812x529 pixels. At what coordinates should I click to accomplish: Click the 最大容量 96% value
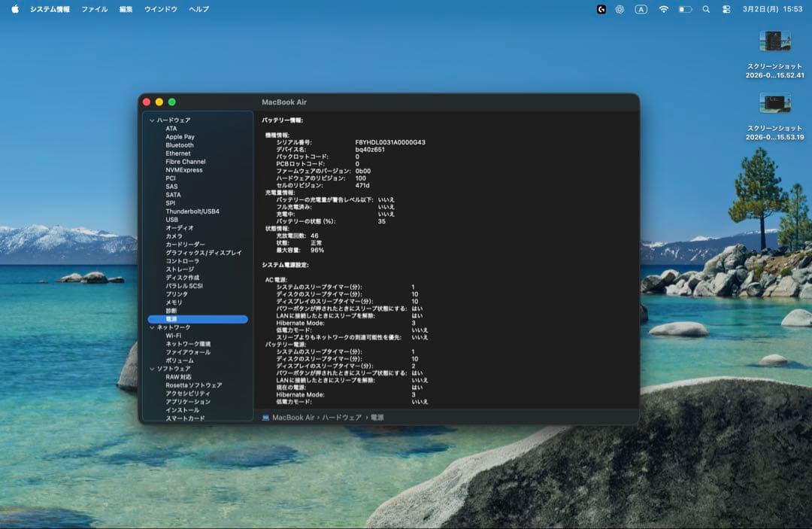[x=317, y=251]
